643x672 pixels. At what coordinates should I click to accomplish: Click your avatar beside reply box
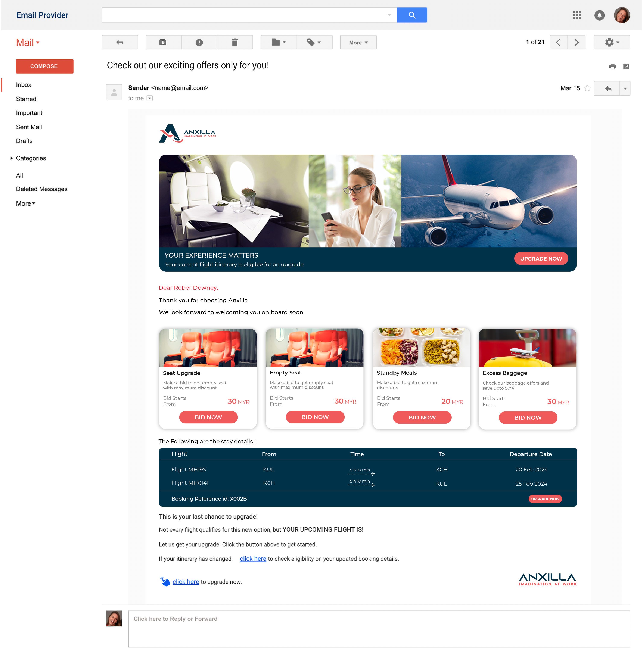[x=114, y=618]
